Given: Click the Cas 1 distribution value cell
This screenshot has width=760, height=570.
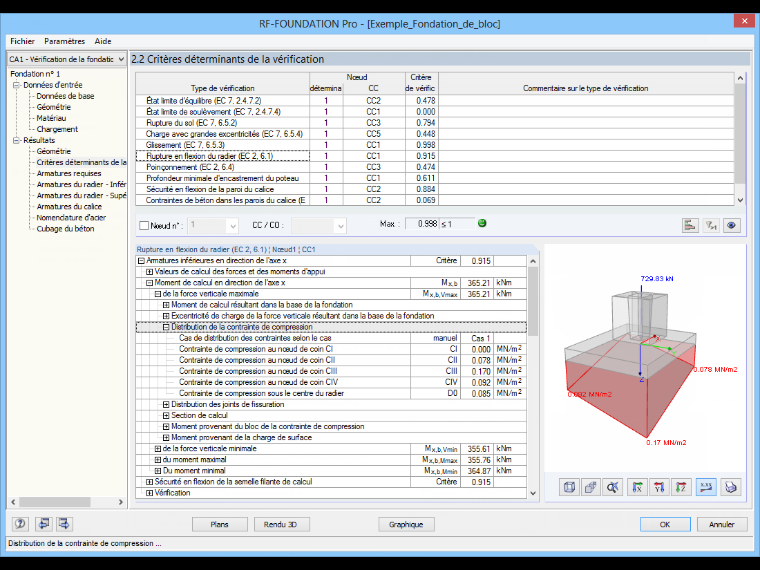Looking at the screenshot, I should coord(477,338).
